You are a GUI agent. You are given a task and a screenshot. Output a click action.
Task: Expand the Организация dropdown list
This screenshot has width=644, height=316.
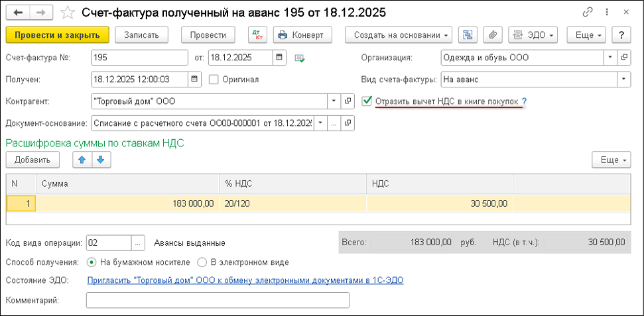click(610, 58)
